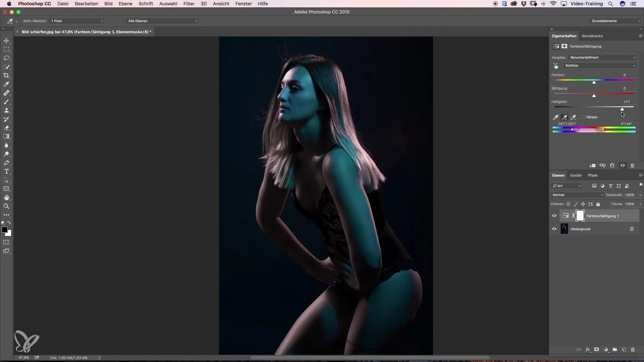
Task: Select the Healing Brush tool
Action: (x=6, y=93)
